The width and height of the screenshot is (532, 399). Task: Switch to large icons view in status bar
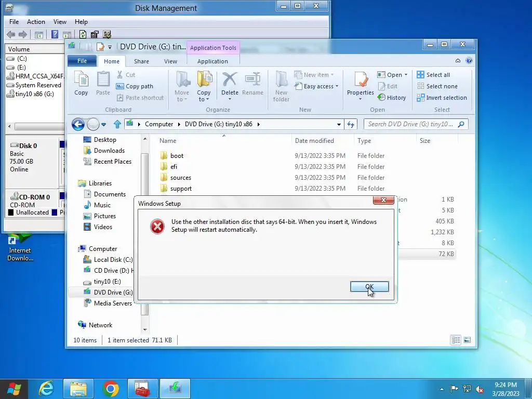(467, 340)
